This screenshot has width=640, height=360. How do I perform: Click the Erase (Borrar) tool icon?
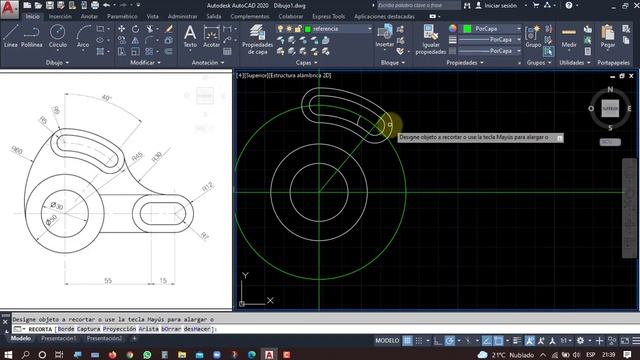tap(169, 29)
